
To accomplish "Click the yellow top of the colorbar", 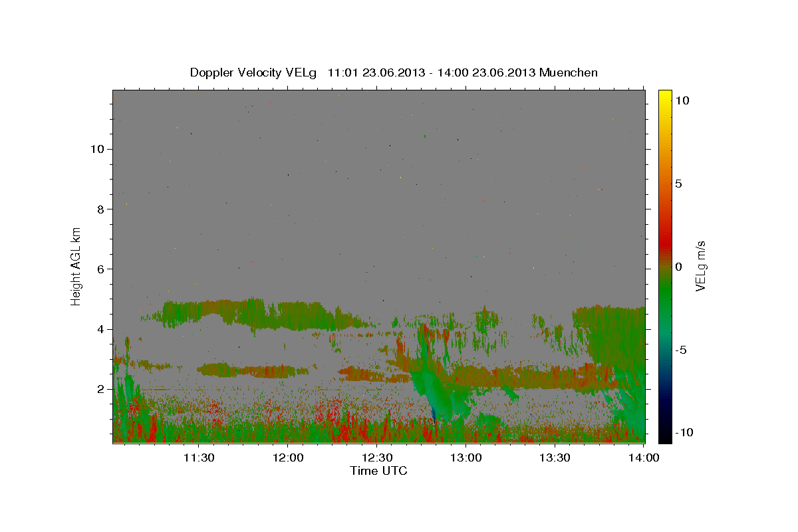I will click(x=665, y=94).
